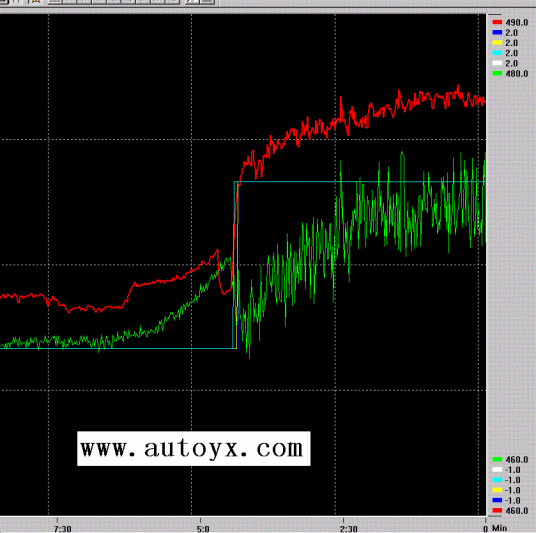Select the cyan swatch in lower legend
The image size is (536, 533).
pyautogui.click(x=497, y=480)
